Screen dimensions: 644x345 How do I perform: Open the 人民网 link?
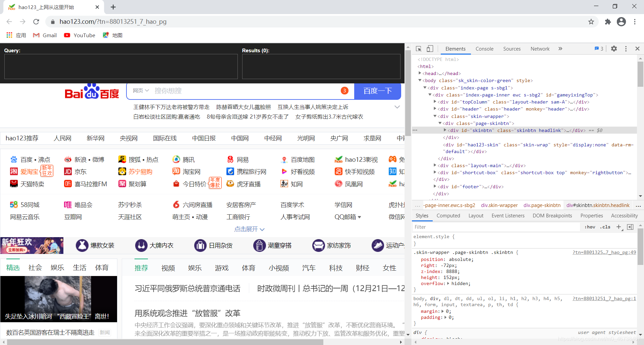pyautogui.click(x=62, y=138)
